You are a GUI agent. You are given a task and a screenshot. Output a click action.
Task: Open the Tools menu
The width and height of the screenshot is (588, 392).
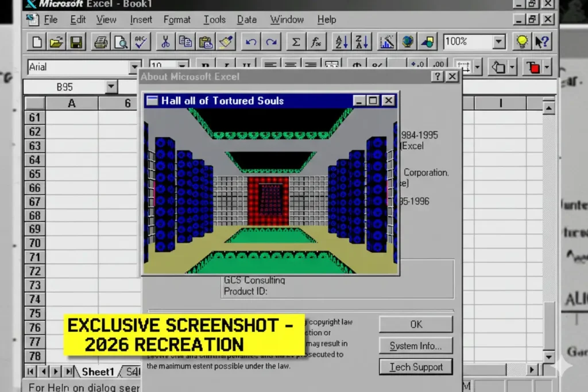point(214,20)
